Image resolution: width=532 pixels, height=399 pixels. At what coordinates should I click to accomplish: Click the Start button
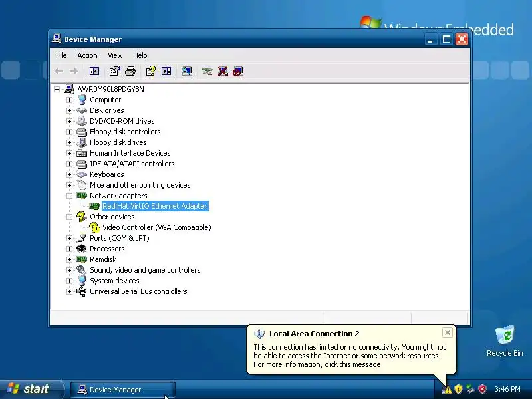[x=31, y=389]
